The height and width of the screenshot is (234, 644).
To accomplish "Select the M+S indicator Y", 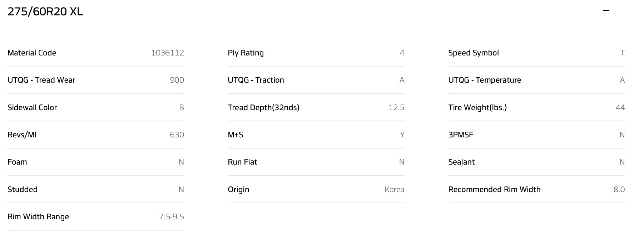I will pyautogui.click(x=402, y=135).
